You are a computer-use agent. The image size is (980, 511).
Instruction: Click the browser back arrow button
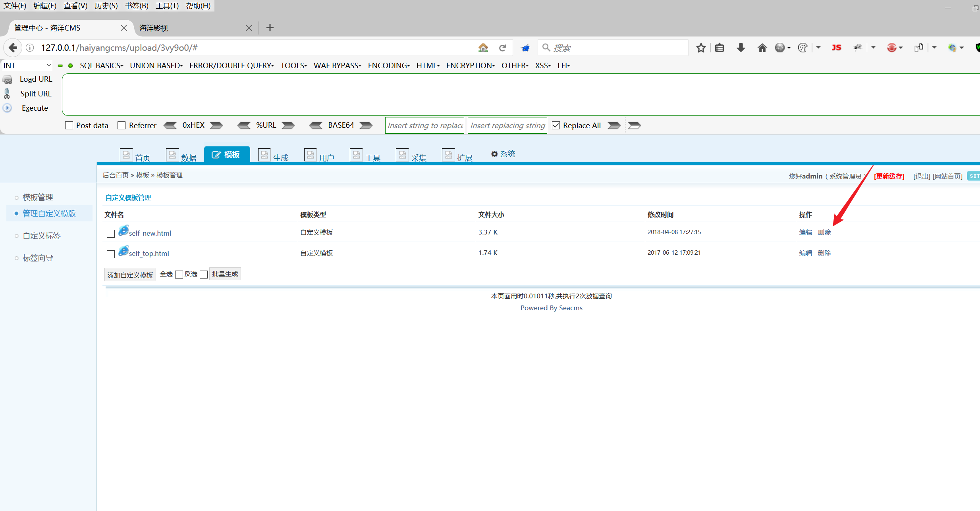(x=13, y=48)
